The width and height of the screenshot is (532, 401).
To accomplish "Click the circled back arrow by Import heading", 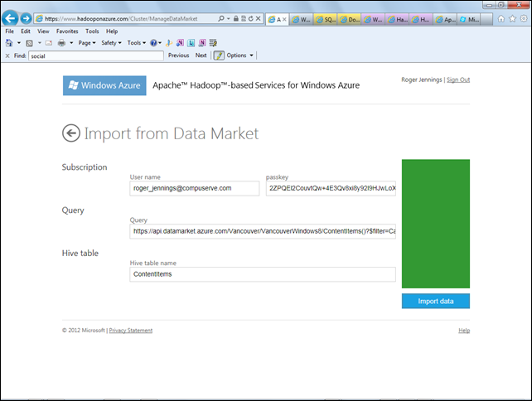I will tap(71, 133).
